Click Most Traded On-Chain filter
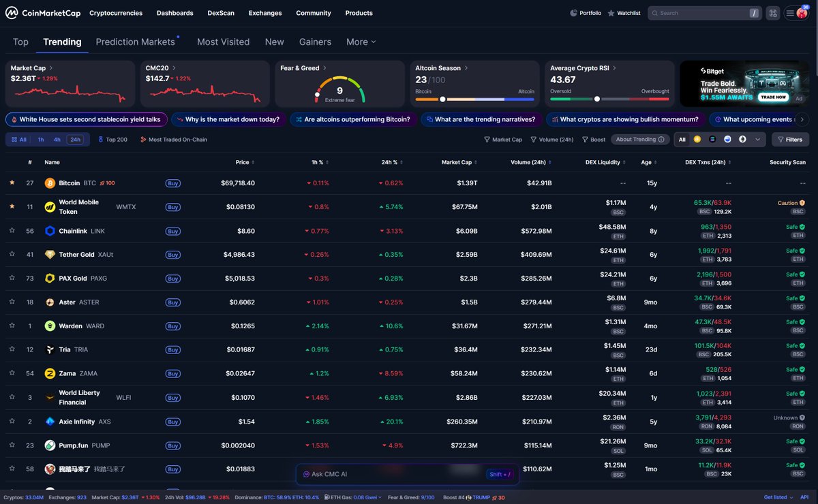 point(174,140)
